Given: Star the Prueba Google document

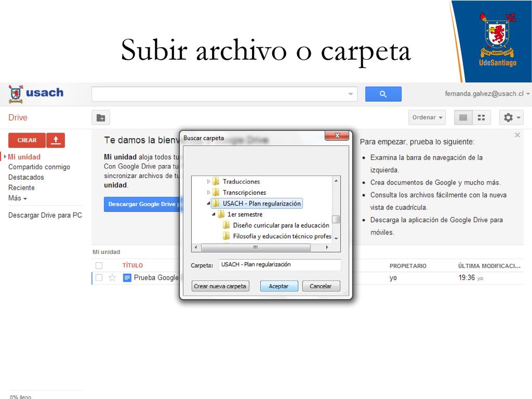Looking at the screenshot, I should pos(112,278).
